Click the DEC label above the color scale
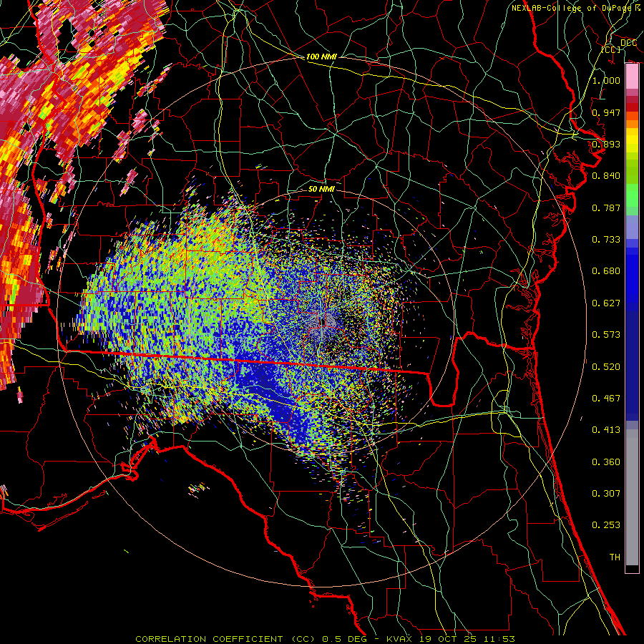 [628, 42]
